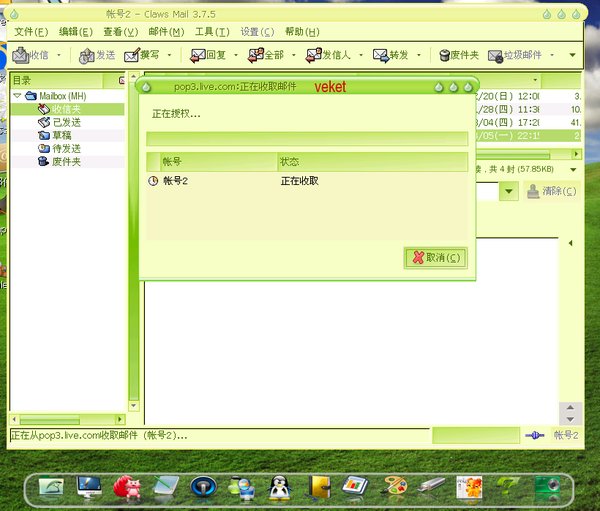600x511 pixels.
Task: Click scroll-down arrow of folder list scrollbar
Action: click(134, 405)
